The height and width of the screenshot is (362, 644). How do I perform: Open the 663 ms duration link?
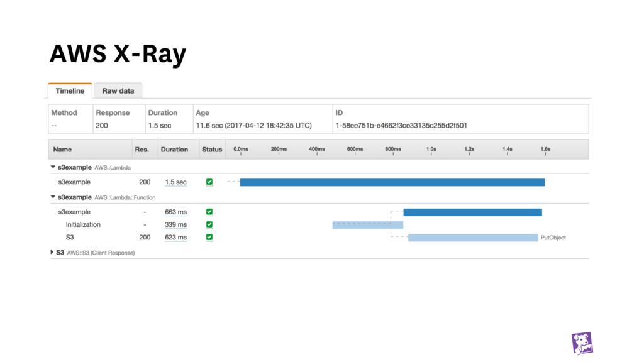tap(176, 212)
